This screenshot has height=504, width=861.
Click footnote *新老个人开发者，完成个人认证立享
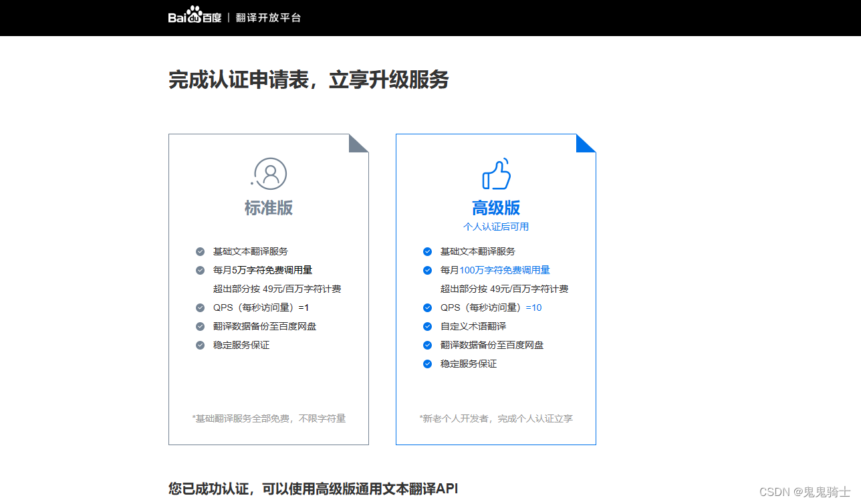pyautogui.click(x=496, y=418)
